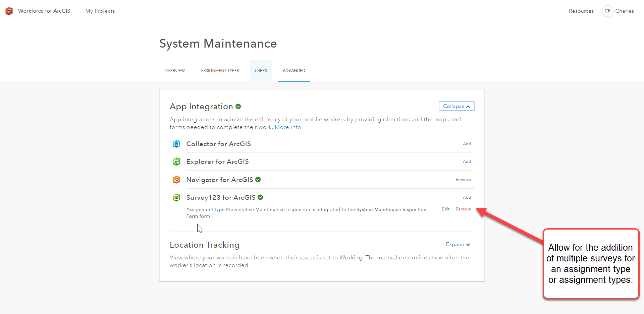Add Collector for ArcGIS integration

click(467, 144)
